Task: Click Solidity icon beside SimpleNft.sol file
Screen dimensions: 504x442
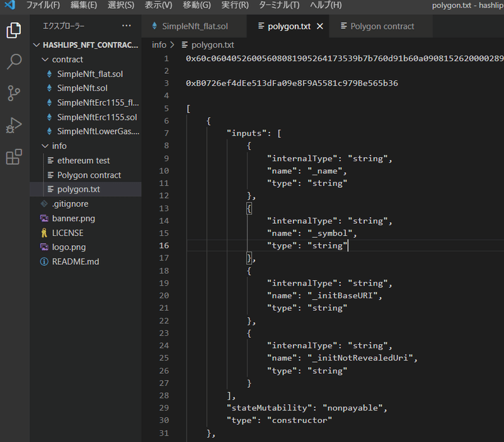Action: (x=50, y=88)
